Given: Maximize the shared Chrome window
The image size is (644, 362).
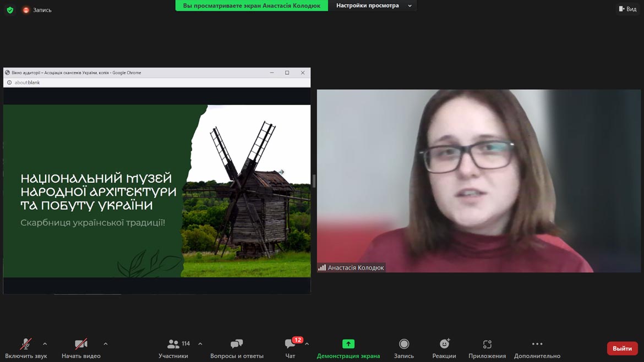Looking at the screenshot, I should tap(287, 73).
